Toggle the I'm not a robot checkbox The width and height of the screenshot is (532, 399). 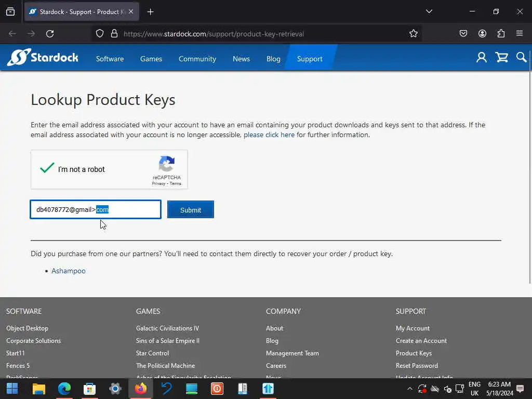tap(47, 169)
